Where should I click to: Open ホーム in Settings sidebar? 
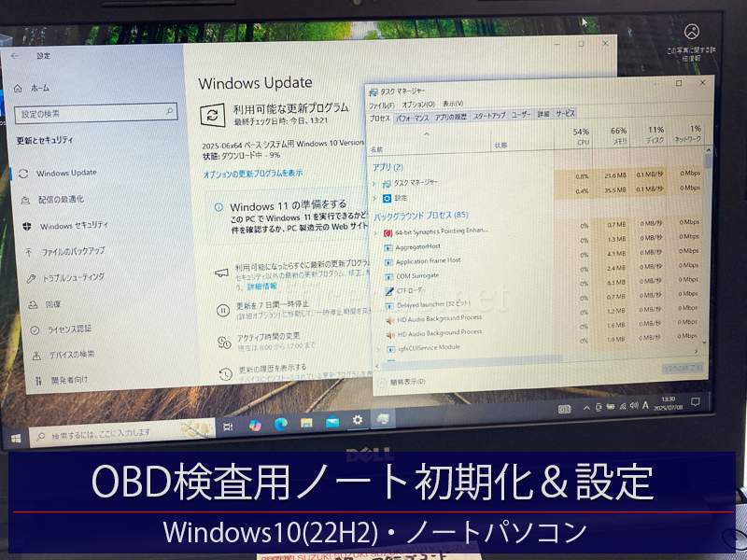[33, 88]
